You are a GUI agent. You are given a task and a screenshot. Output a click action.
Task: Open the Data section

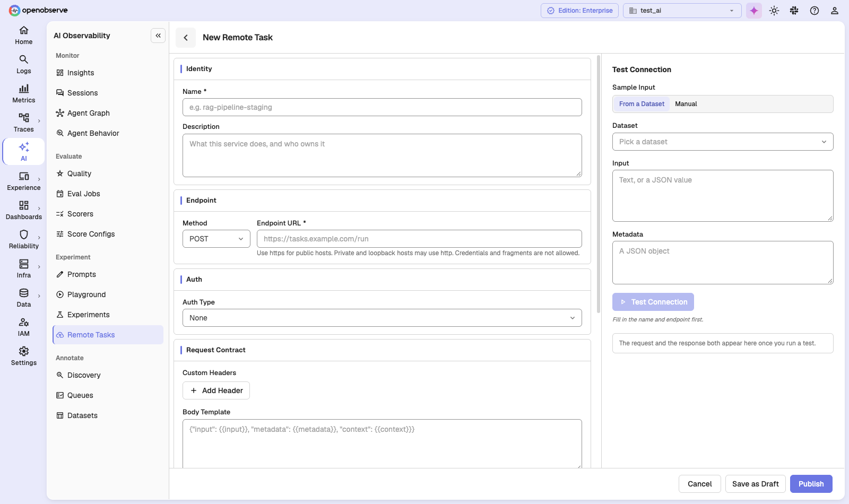tap(23, 298)
